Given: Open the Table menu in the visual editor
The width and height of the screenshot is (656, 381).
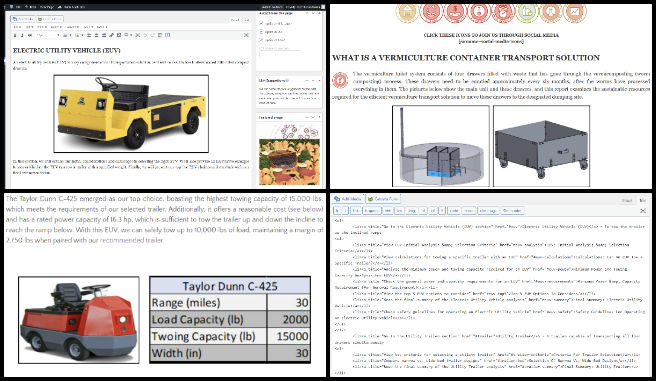Looking at the screenshot, I should tap(102, 27).
